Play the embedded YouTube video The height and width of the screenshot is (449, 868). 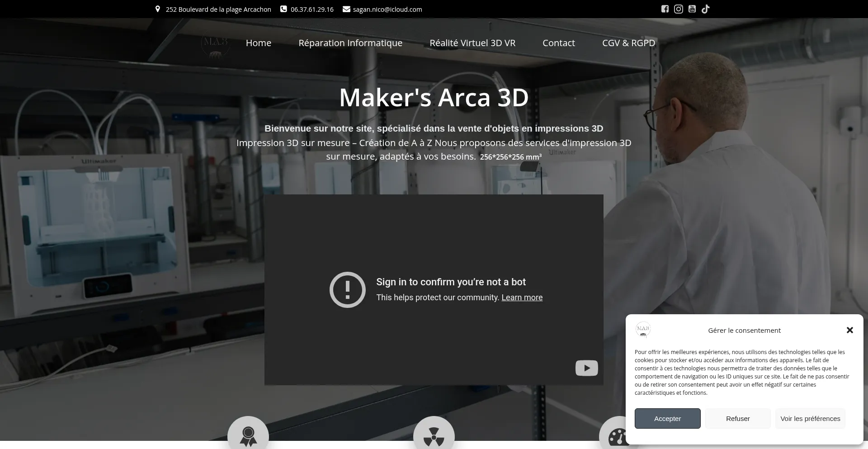pyautogui.click(x=586, y=368)
